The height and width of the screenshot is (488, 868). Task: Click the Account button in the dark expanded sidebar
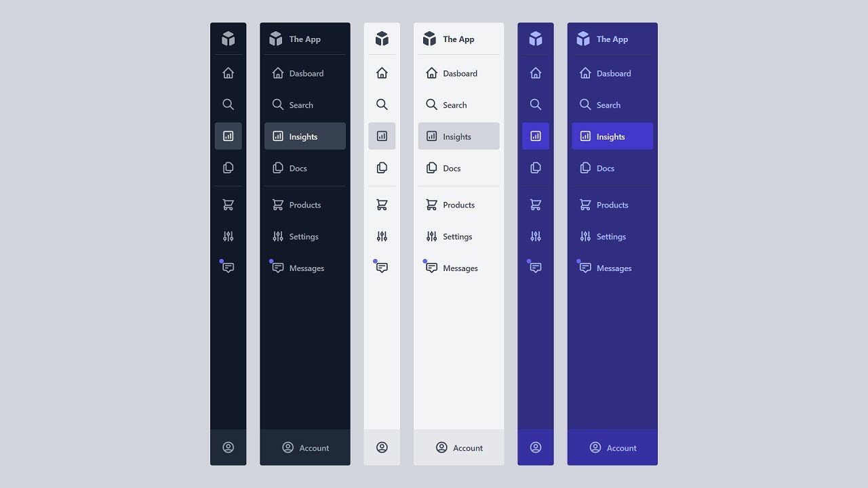[305, 447]
